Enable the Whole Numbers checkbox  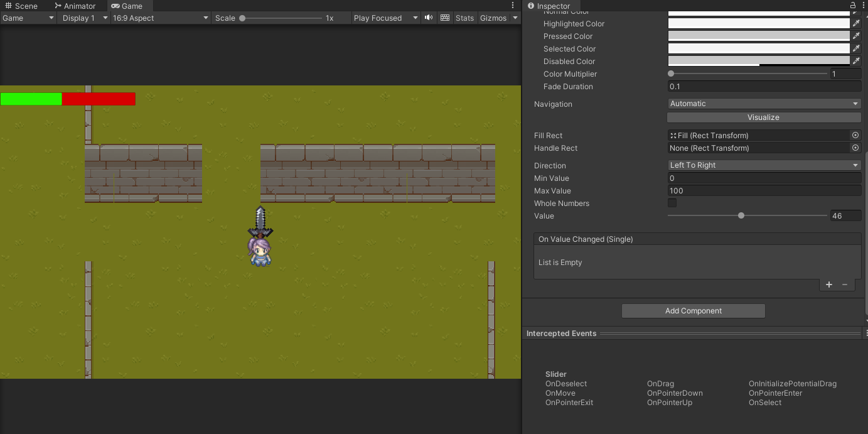point(672,203)
